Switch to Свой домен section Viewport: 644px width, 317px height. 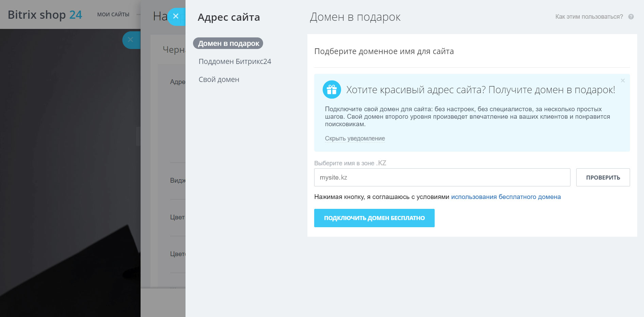click(219, 80)
